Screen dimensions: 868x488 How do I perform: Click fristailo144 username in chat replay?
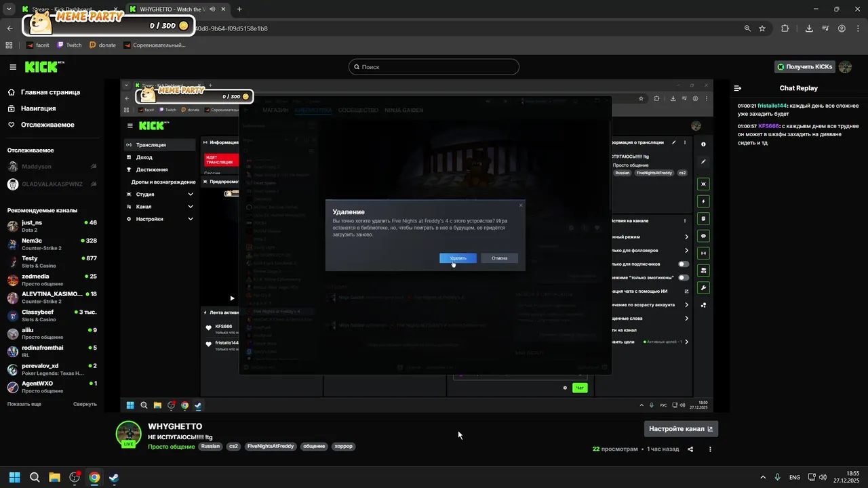pyautogui.click(x=772, y=106)
